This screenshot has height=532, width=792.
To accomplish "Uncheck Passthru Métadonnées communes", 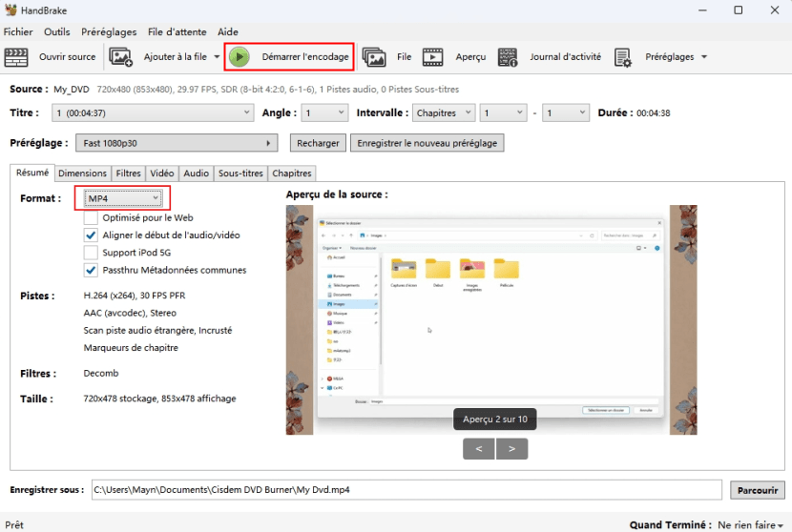I will coord(91,270).
